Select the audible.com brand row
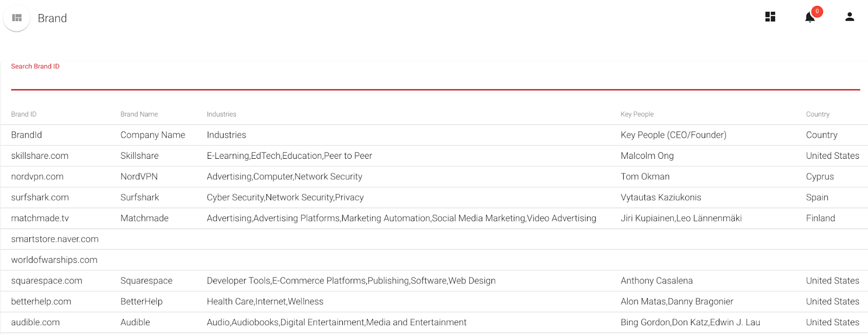This screenshot has width=868, height=335. 434,323
